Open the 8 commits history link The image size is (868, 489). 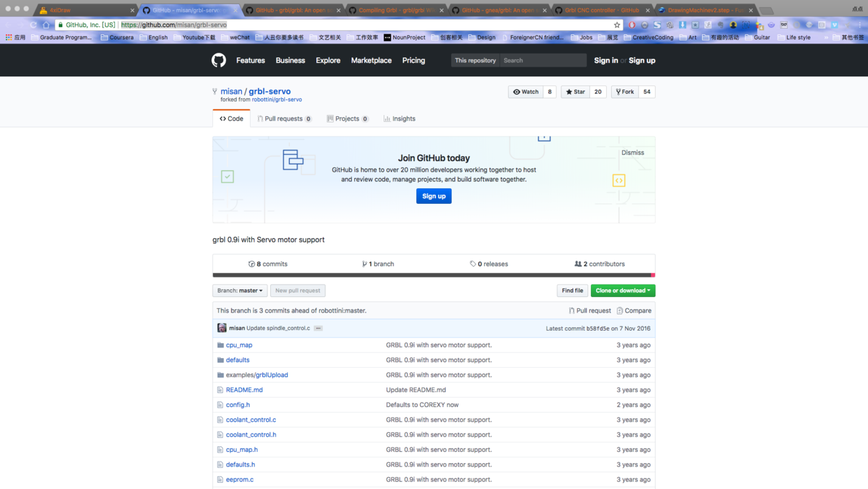[x=268, y=264]
